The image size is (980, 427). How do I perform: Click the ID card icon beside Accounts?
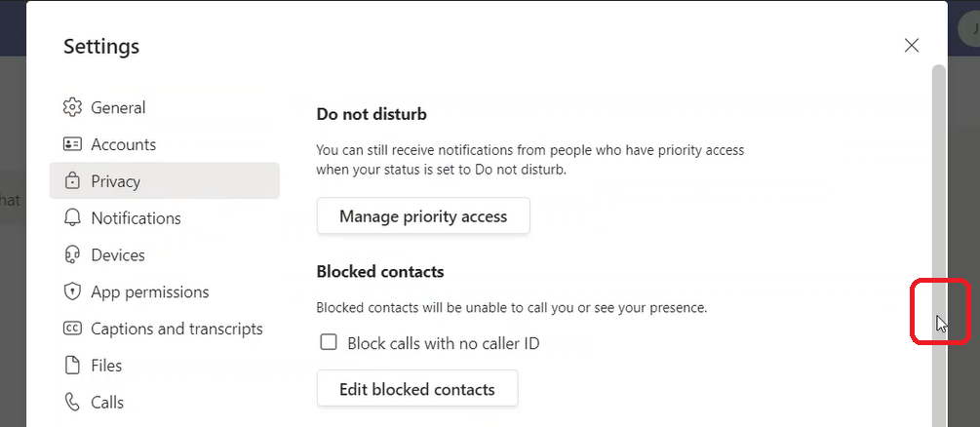(72, 144)
